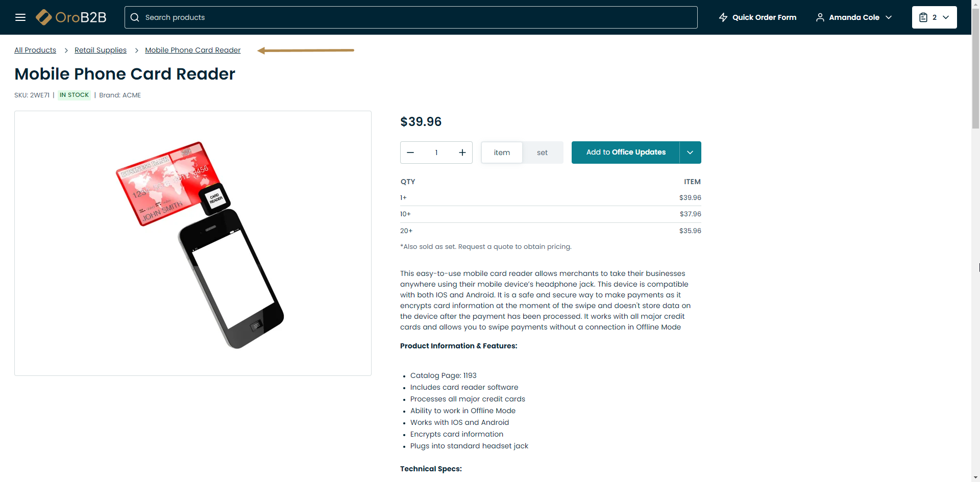The image size is (980, 482).
Task: Click the Quick Order Form lightning icon
Action: click(723, 17)
